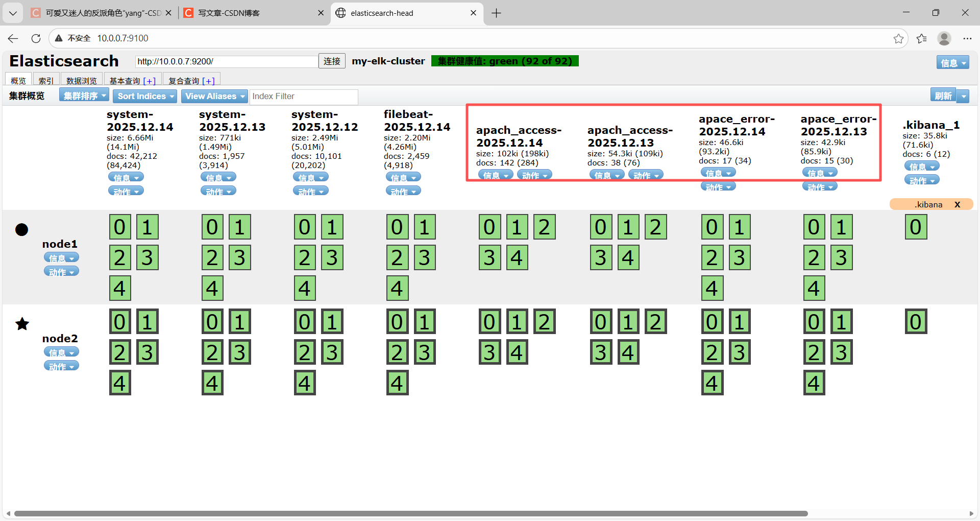Click the apach_access-2025.12.14 index title
Screen dimensions: 980x521
pos(519,136)
